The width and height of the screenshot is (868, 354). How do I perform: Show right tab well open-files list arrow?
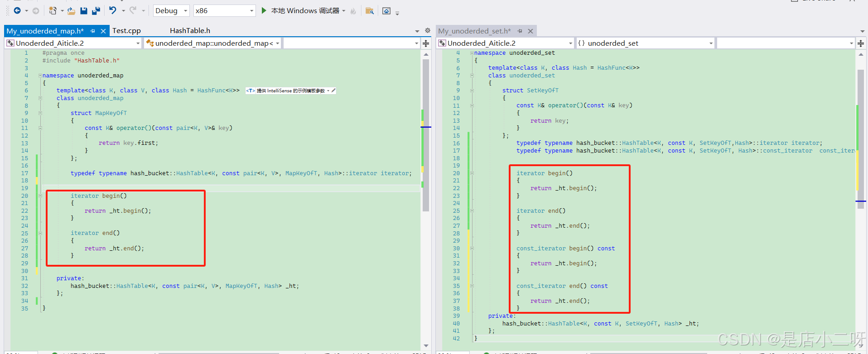(862, 31)
